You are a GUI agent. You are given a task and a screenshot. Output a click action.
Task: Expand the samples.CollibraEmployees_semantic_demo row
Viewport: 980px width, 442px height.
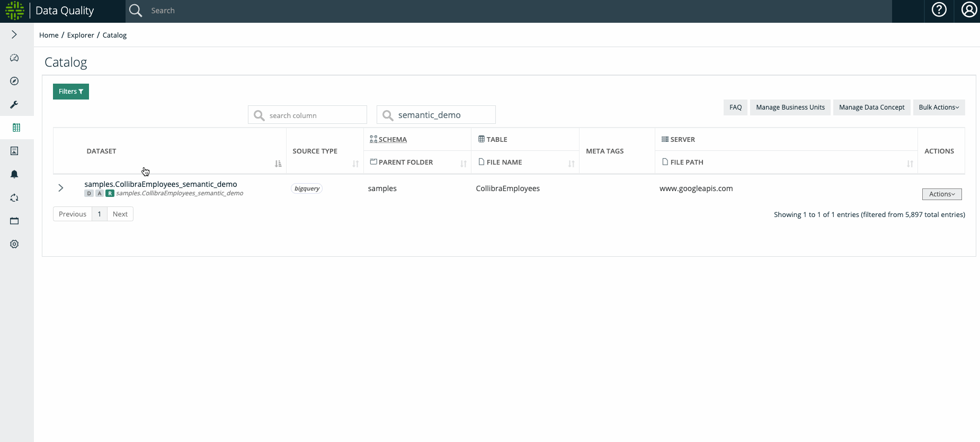[x=61, y=188]
